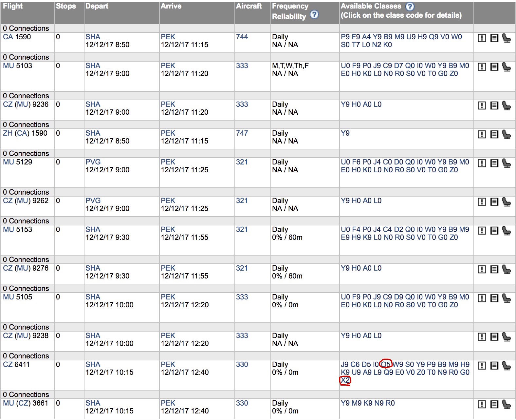Click the Depart column header
This screenshot has width=516, height=420.
point(97,6)
